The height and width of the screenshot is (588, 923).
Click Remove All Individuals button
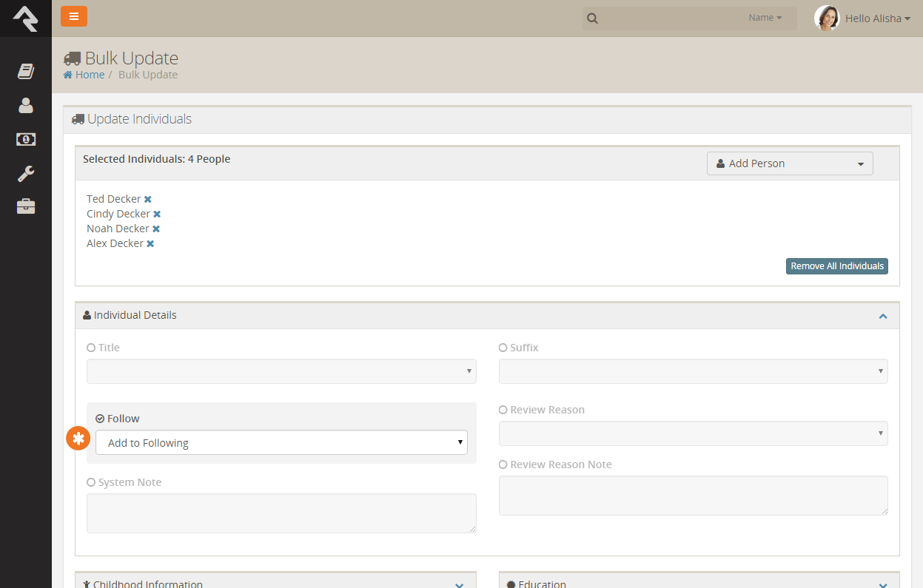tap(837, 266)
